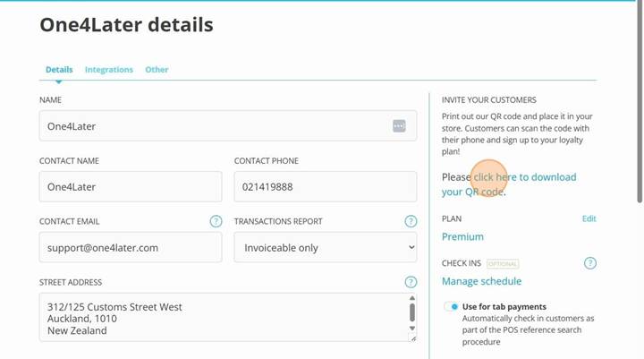Open the Premium plan link
The image size is (644, 359).
click(x=462, y=237)
